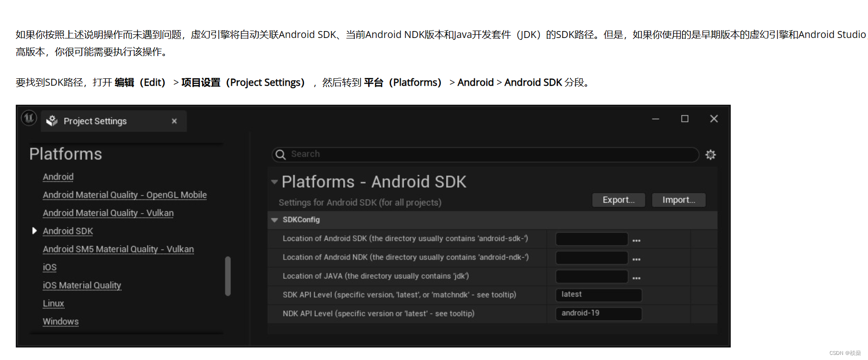The image size is (868, 360).
Task: Click 'Settings for Android SDK' description
Action: click(x=360, y=202)
